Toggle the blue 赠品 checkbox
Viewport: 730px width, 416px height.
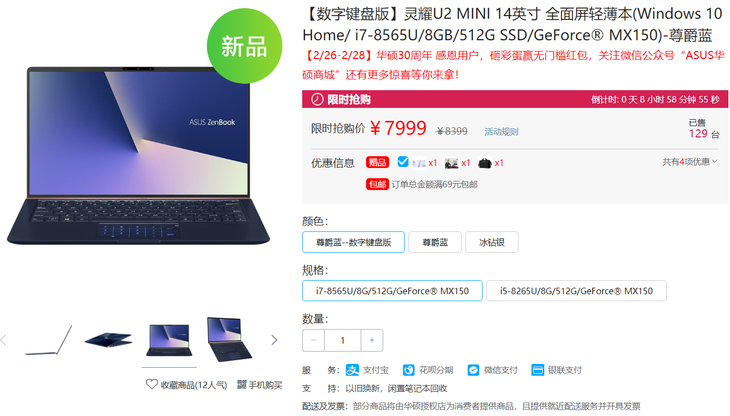[x=403, y=162]
